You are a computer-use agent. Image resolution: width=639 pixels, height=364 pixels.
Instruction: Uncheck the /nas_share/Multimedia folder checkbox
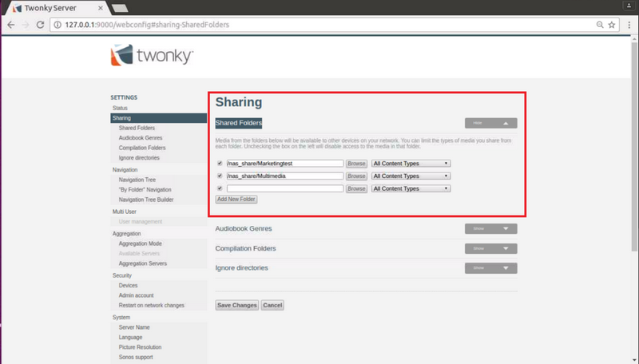coord(220,176)
